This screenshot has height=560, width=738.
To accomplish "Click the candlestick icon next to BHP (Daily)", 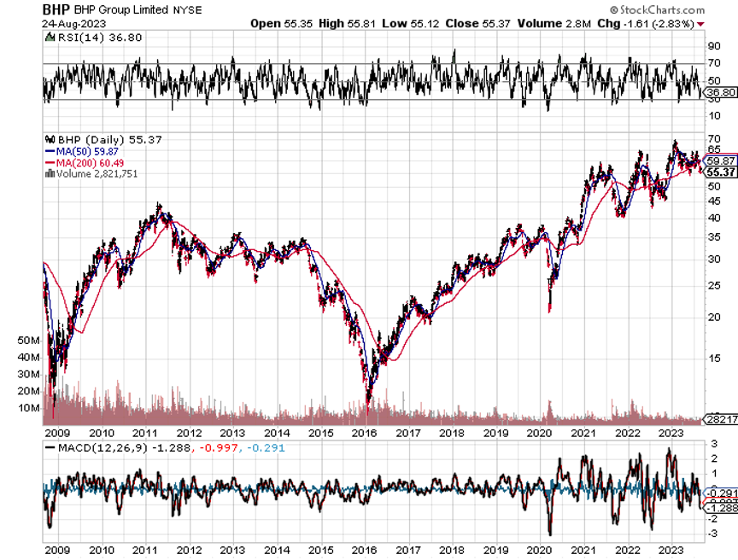I will 50,138.
